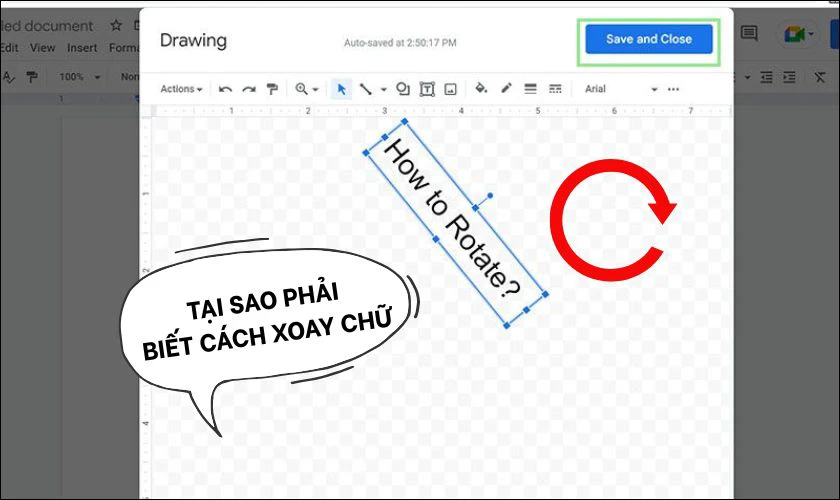
Task: Star the document in Docs window
Action: 116,25
